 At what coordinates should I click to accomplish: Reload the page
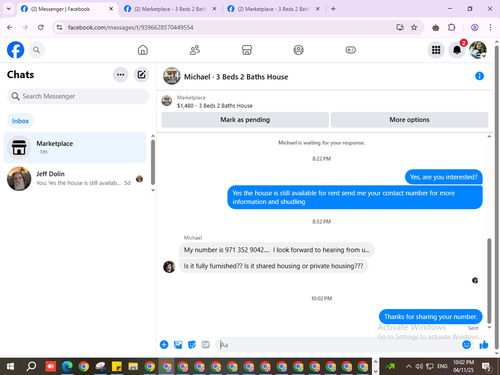point(41,27)
